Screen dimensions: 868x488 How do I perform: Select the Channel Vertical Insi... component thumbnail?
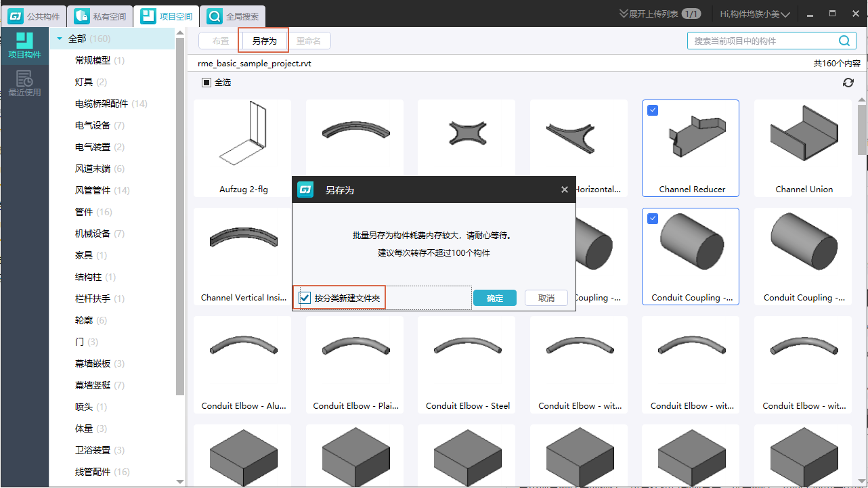[242, 257]
